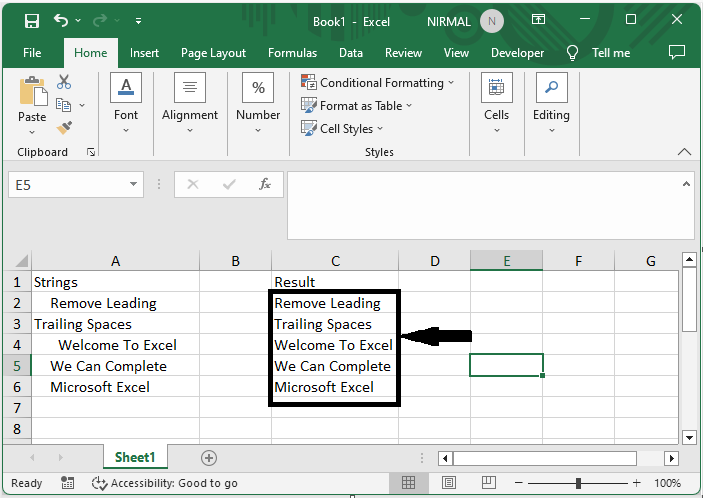Click the Name Box showing E5

[x=67, y=185]
